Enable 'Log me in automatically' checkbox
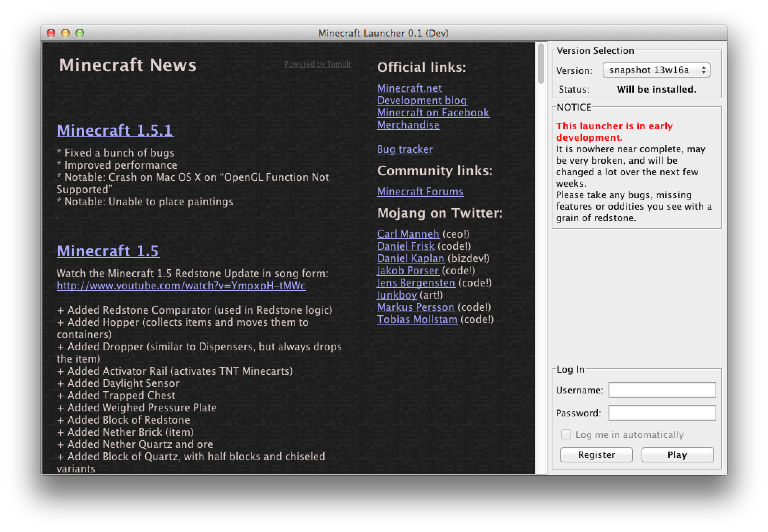Image resolution: width=768 pixels, height=532 pixels. [566, 435]
